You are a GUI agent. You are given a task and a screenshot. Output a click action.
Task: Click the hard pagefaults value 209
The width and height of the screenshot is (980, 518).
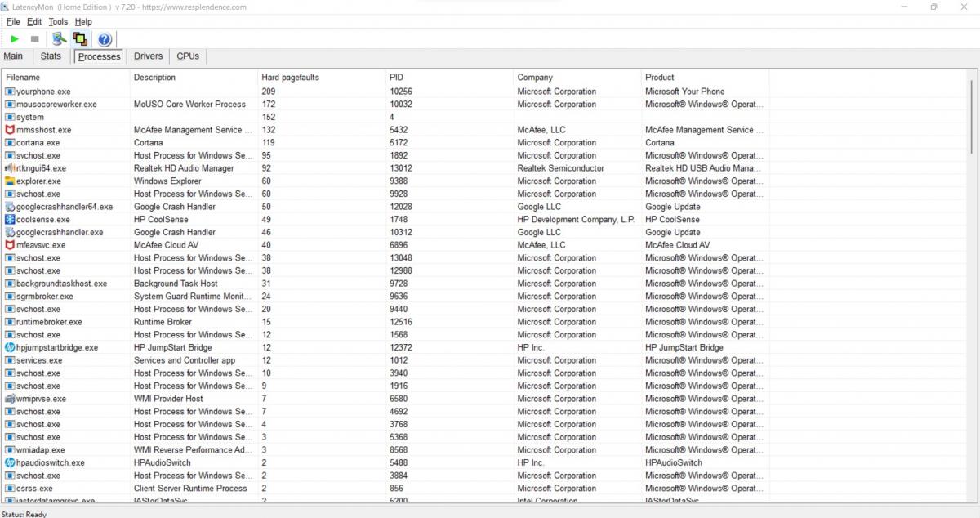tap(269, 92)
